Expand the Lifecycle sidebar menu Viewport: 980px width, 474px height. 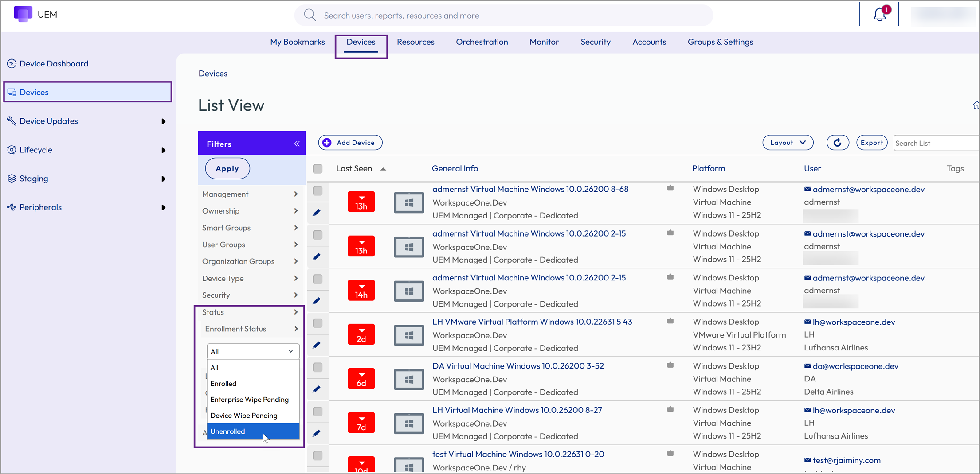pos(86,150)
